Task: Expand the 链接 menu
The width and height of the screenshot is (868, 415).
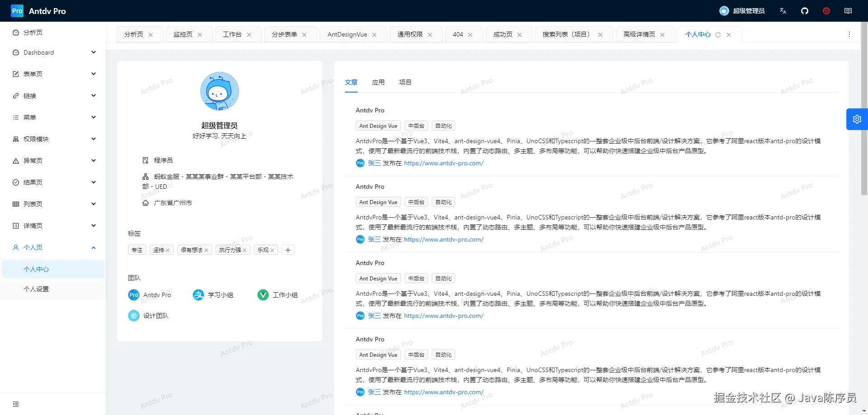Action: tap(53, 96)
